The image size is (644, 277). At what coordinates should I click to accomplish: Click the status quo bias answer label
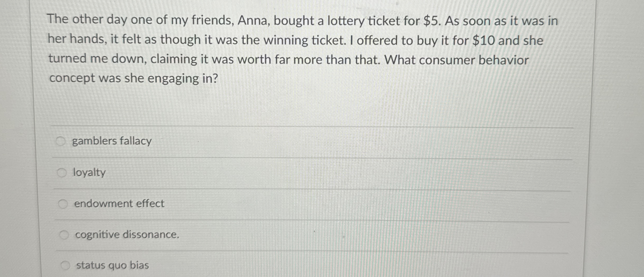pos(112,265)
